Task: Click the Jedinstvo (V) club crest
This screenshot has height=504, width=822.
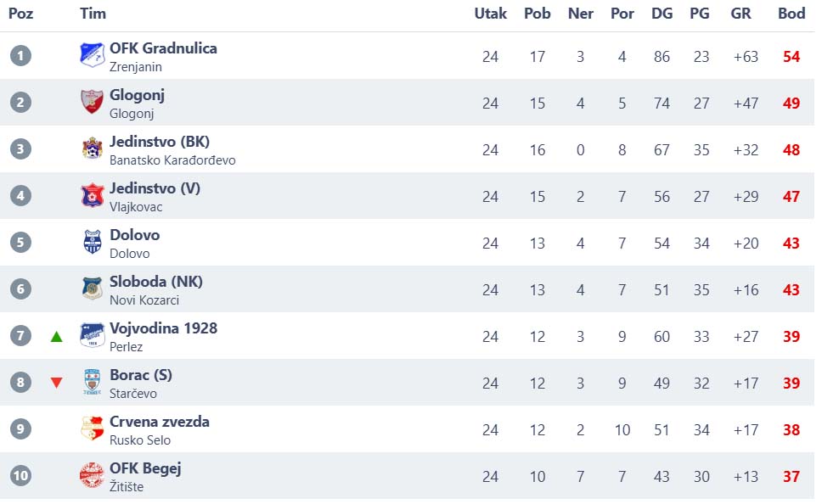Action: (92, 195)
